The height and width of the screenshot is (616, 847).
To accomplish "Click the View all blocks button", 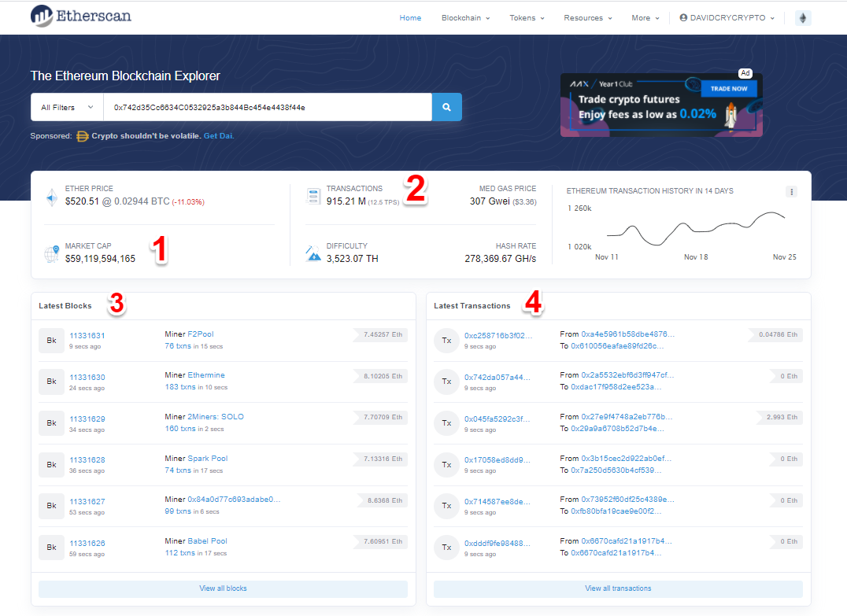I will 223,588.
